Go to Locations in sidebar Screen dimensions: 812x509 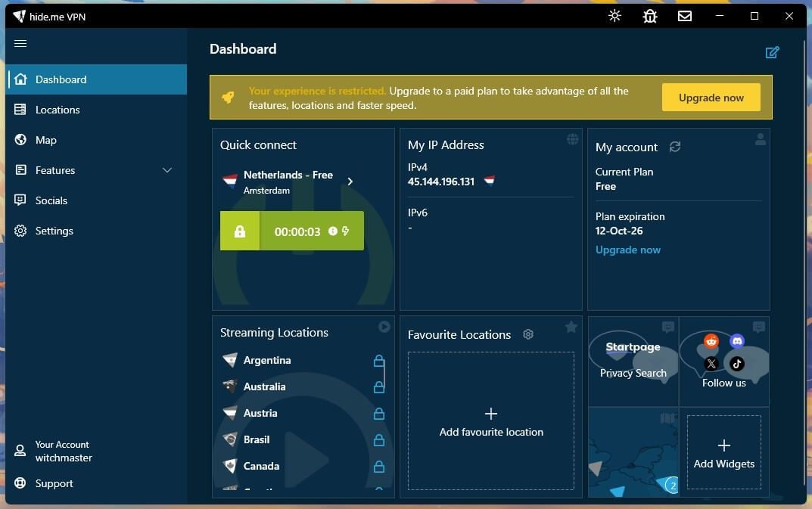[x=97, y=110]
